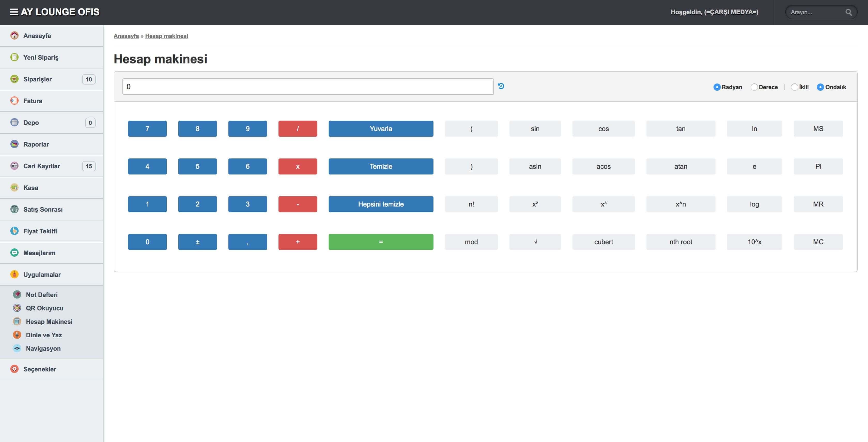Image resolution: width=868 pixels, height=442 pixels.
Task: Click the Anasayfa breadcrumb link
Action: [x=126, y=36]
